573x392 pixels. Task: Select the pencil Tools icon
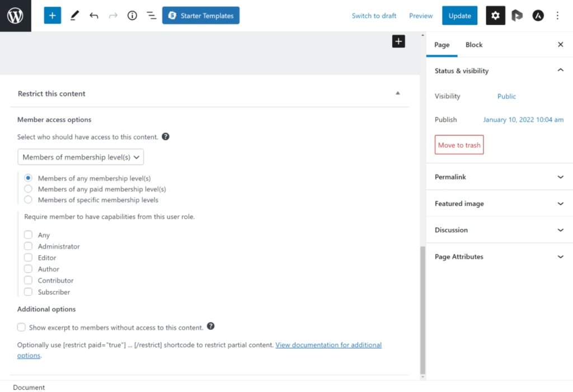74,16
